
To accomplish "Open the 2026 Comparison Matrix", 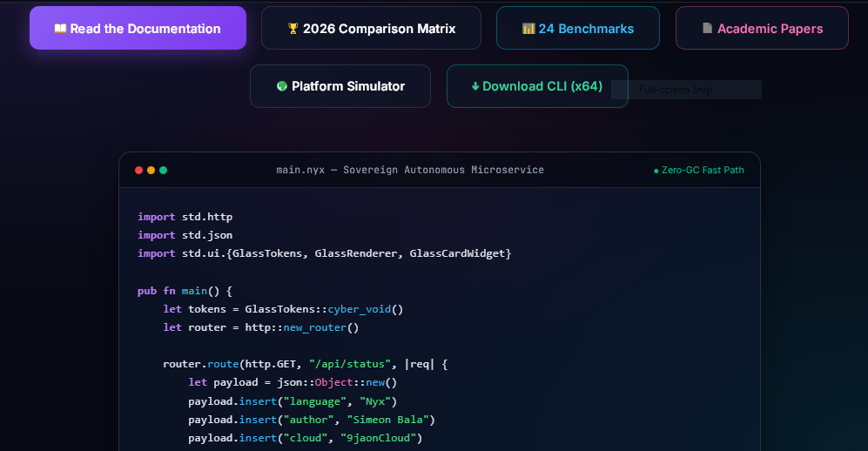I will pos(371,28).
